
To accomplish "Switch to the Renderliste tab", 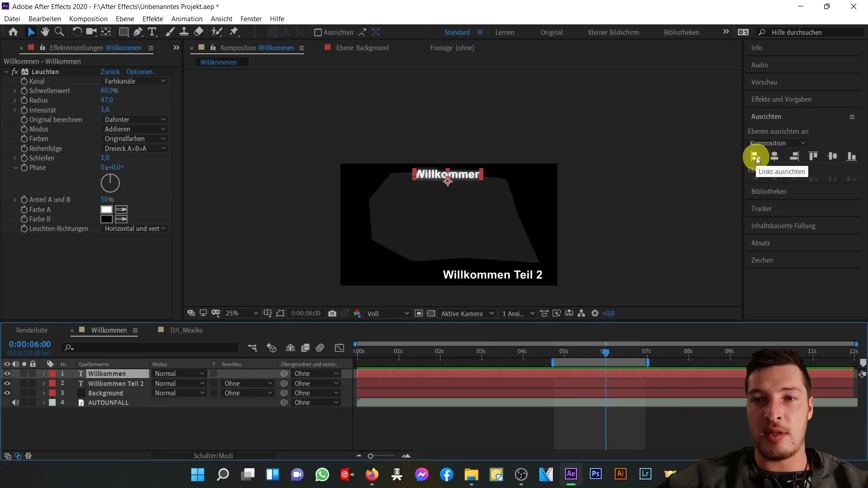I will coord(32,330).
